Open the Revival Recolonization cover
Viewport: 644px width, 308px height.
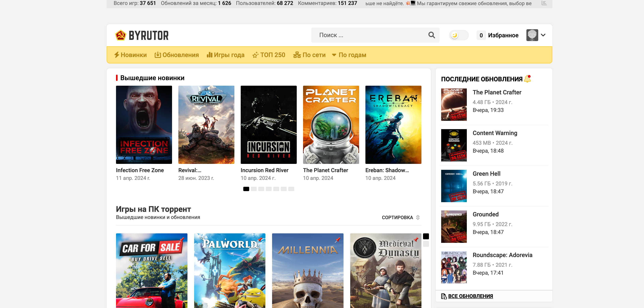pos(206,125)
